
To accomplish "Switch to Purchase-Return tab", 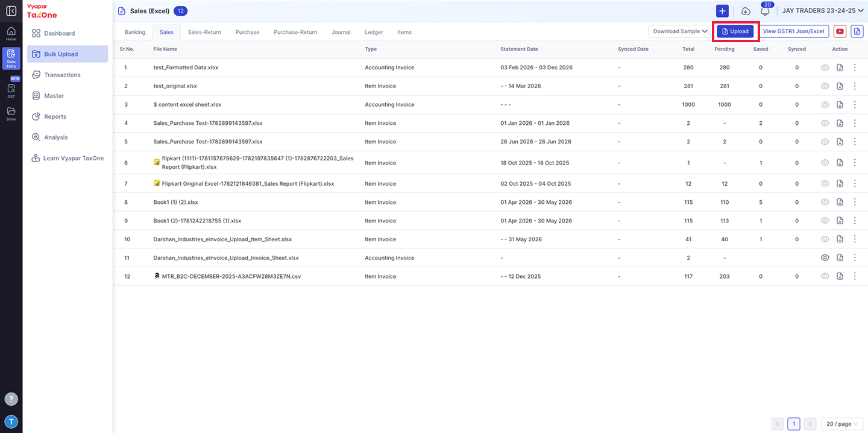I will tap(295, 32).
